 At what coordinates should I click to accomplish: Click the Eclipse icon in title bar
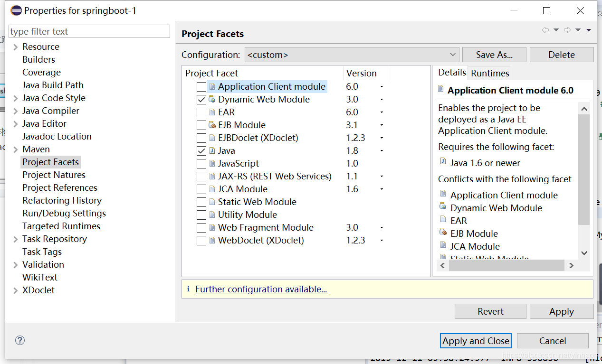click(x=16, y=10)
